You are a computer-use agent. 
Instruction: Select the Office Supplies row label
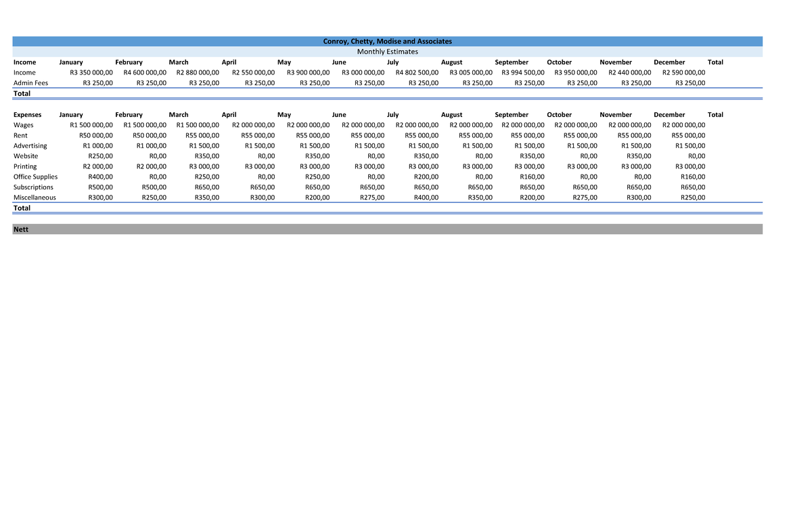(x=35, y=177)
